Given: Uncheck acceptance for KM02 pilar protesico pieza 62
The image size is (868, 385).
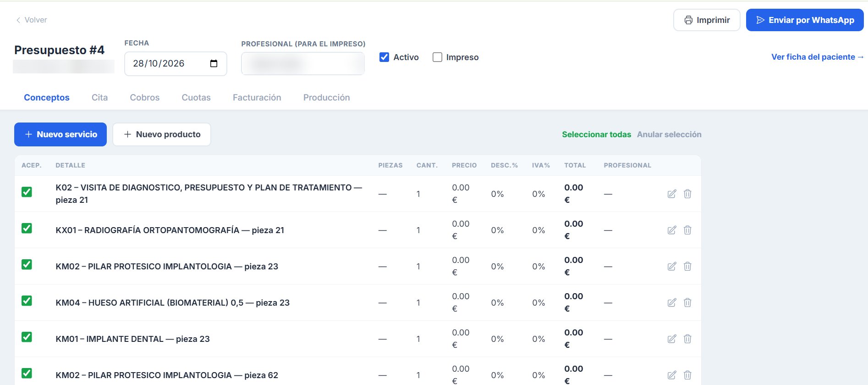Looking at the screenshot, I should (x=27, y=373).
